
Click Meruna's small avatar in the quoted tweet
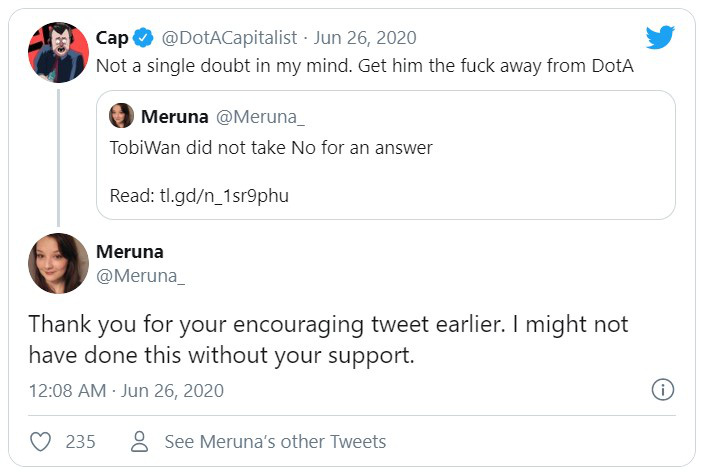click(x=122, y=116)
